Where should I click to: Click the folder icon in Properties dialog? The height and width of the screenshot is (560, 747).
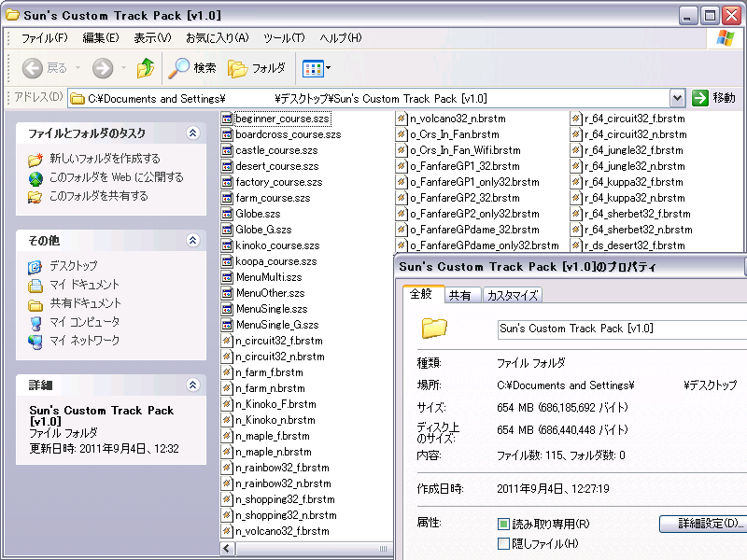tap(434, 329)
